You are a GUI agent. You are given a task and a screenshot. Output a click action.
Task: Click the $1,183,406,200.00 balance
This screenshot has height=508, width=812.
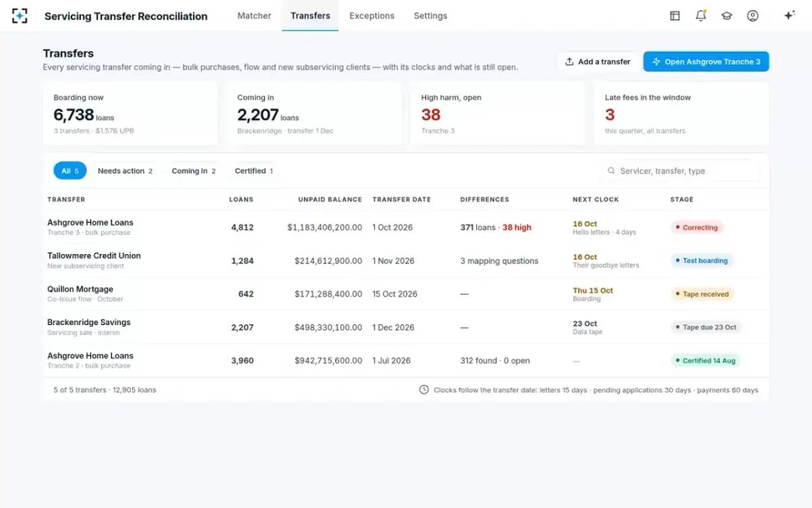325,228
